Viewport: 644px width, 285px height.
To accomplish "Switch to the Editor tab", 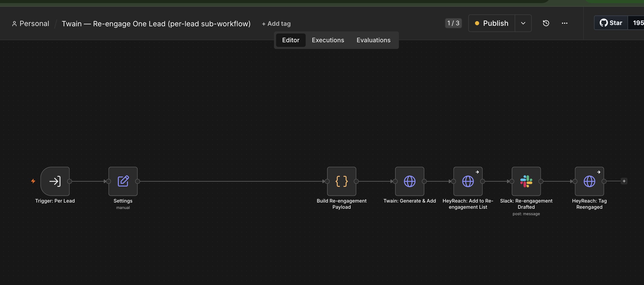I will point(291,40).
